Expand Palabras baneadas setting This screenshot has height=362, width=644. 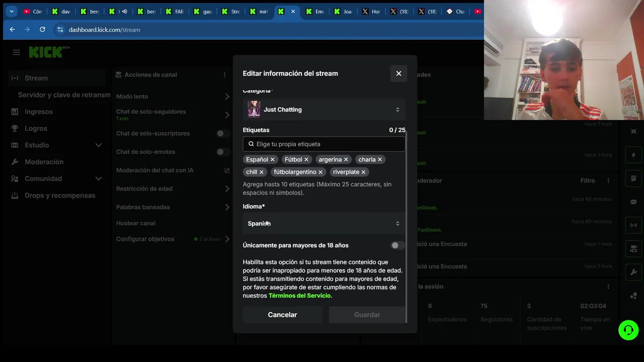point(227,207)
